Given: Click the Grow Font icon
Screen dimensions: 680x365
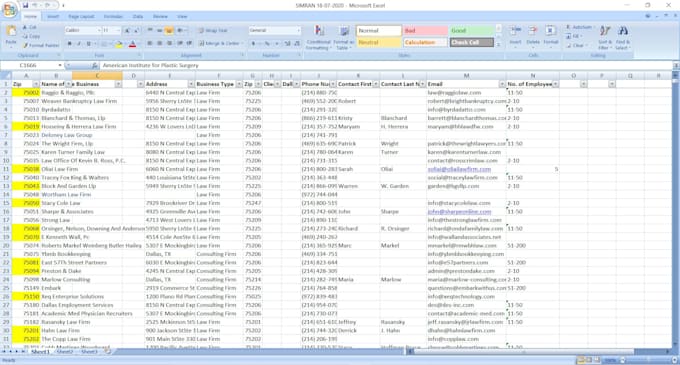Looking at the screenshot, I should point(127,30).
